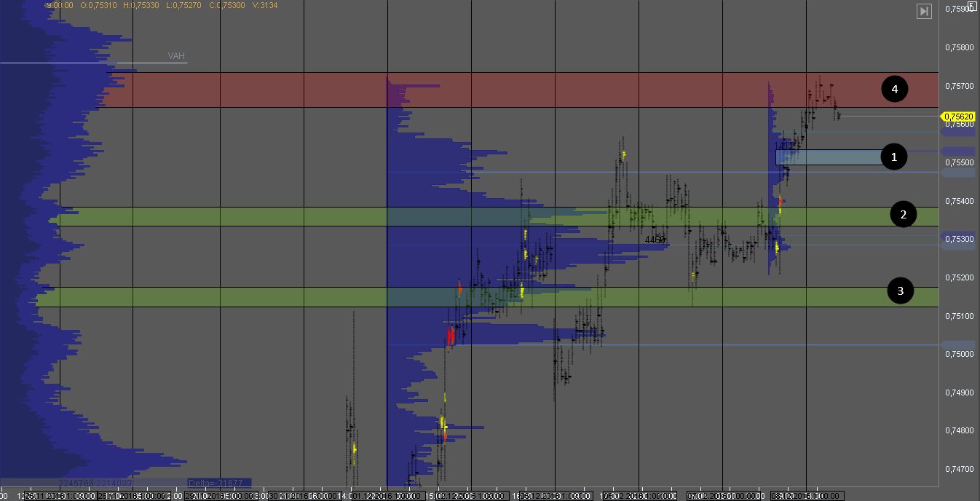
Task: Click the black circle marker numbered 1
Action: pyautogui.click(x=894, y=157)
